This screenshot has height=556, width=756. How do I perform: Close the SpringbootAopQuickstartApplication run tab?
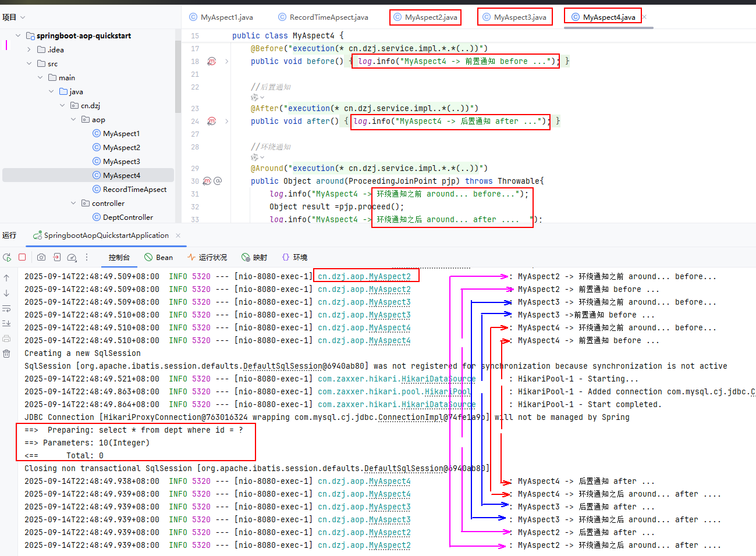coord(178,236)
